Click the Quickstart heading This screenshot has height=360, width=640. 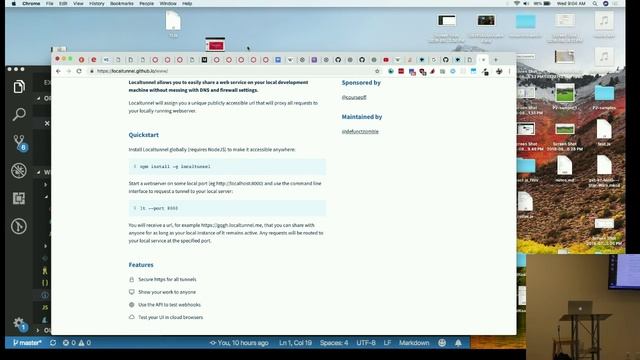pyautogui.click(x=144, y=135)
